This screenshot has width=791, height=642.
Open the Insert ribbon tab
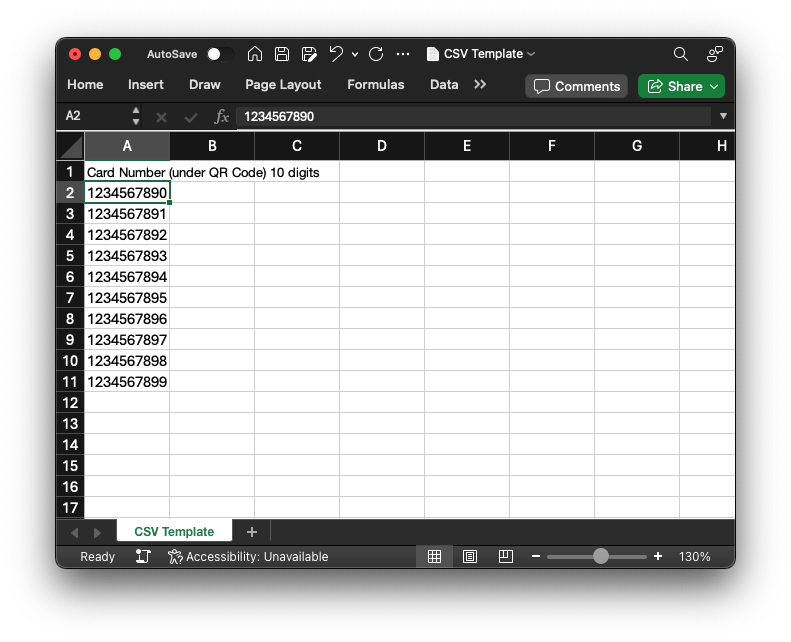[146, 85]
